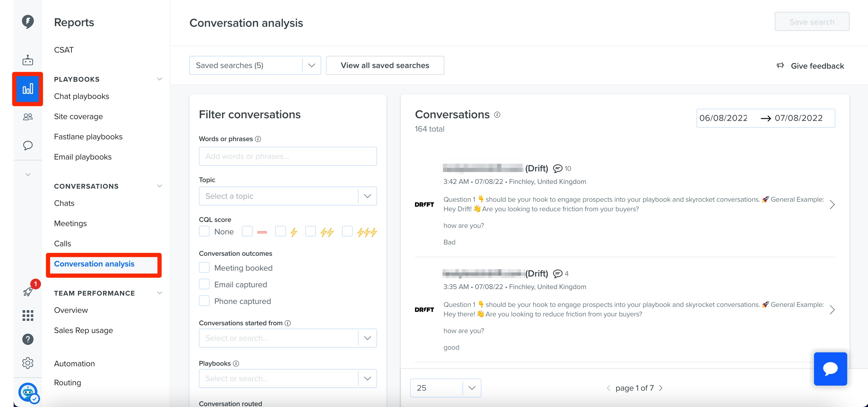Open Sales Rep usage report
Image resolution: width=868 pixels, height=407 pixels.
click(x=84, y=330)
